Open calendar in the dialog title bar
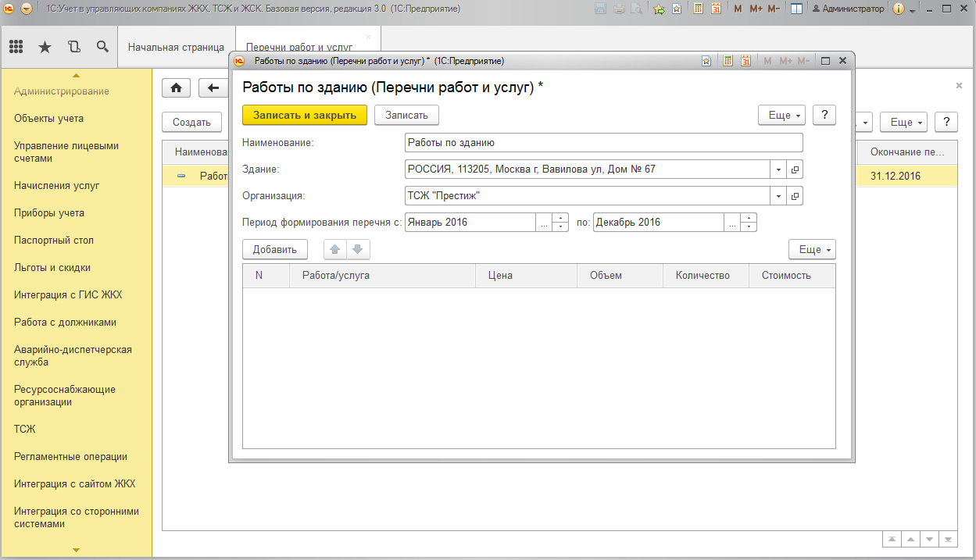Image resolution: width=976 pixels, height=560 pixels. [745, 60]
